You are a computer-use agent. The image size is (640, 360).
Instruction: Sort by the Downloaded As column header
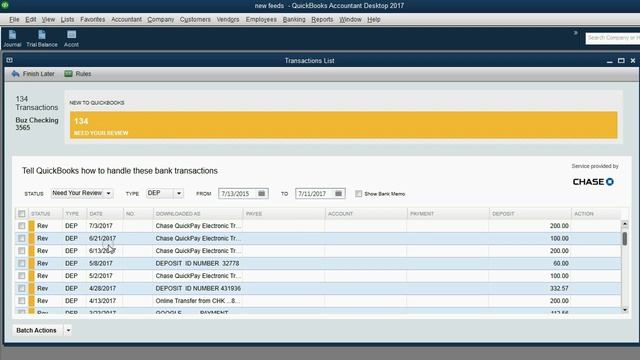[198, 213]
